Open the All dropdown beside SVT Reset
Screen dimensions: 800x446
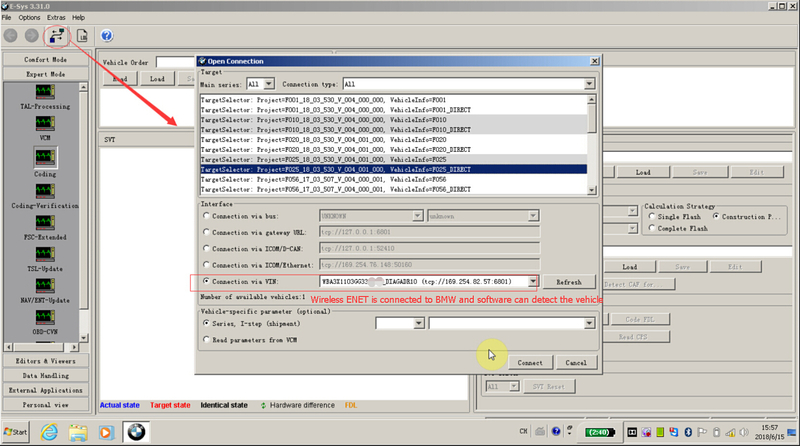coord(514,386)
